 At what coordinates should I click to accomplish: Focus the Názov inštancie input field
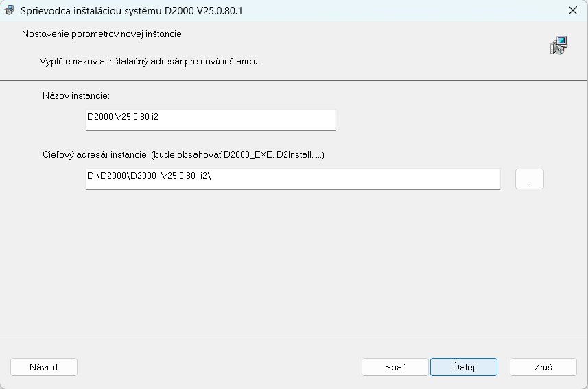[210, 119]
